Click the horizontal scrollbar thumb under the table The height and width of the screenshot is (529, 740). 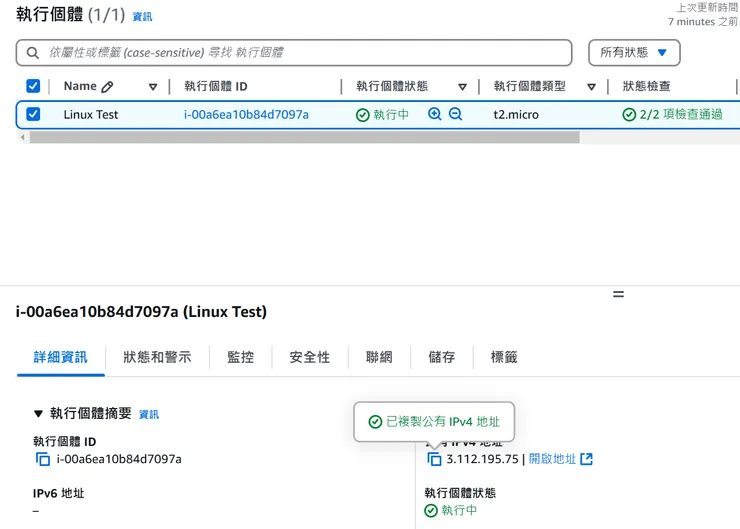point(304,137)
